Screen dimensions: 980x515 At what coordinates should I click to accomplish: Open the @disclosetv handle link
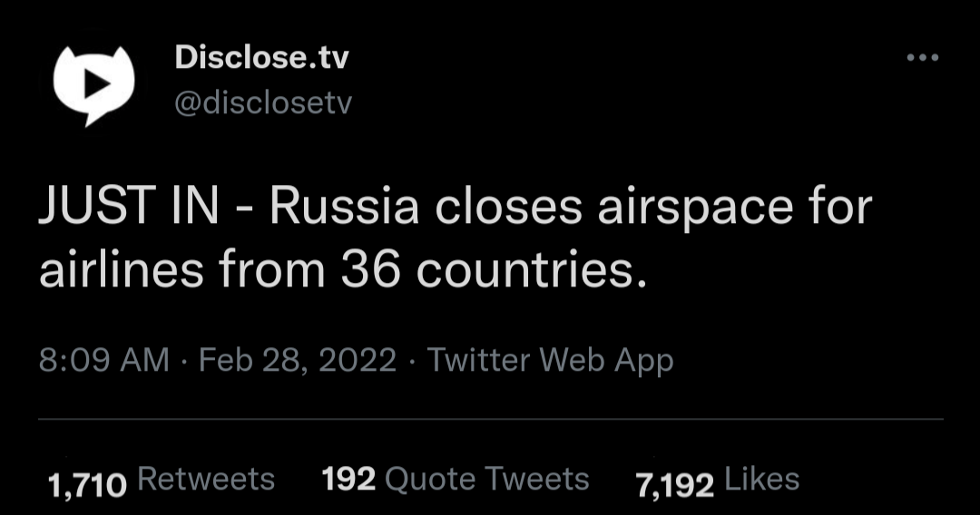[262, 103]
